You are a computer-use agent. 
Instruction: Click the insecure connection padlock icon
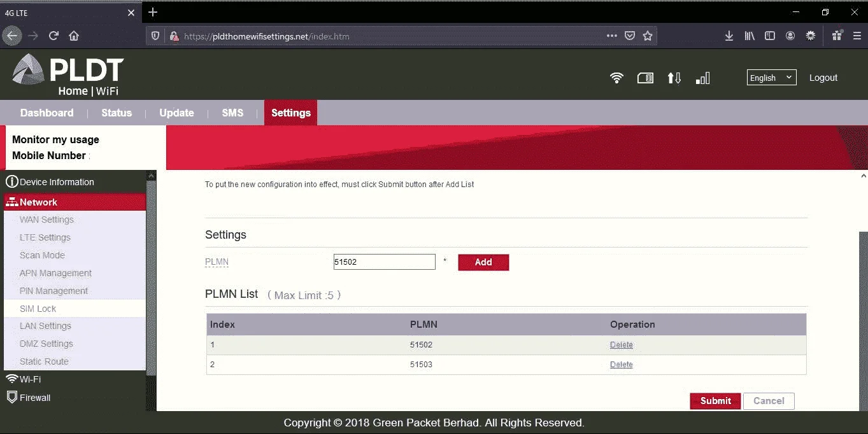pos(173,36)
